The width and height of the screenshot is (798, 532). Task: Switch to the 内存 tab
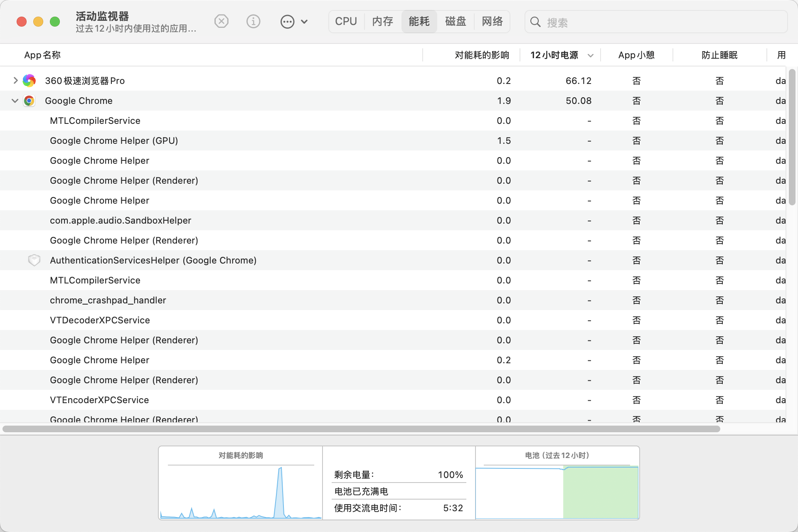(x=383, y=21)
